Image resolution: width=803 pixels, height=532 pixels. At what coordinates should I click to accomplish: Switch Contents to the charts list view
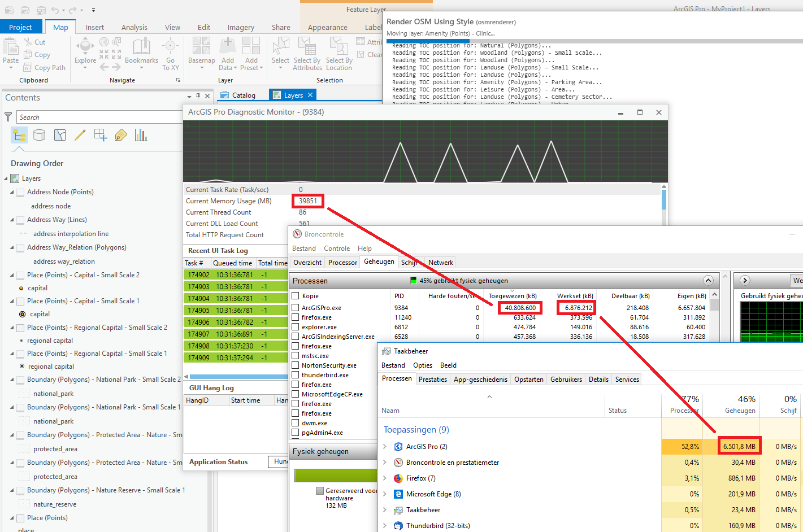point(141,135)
